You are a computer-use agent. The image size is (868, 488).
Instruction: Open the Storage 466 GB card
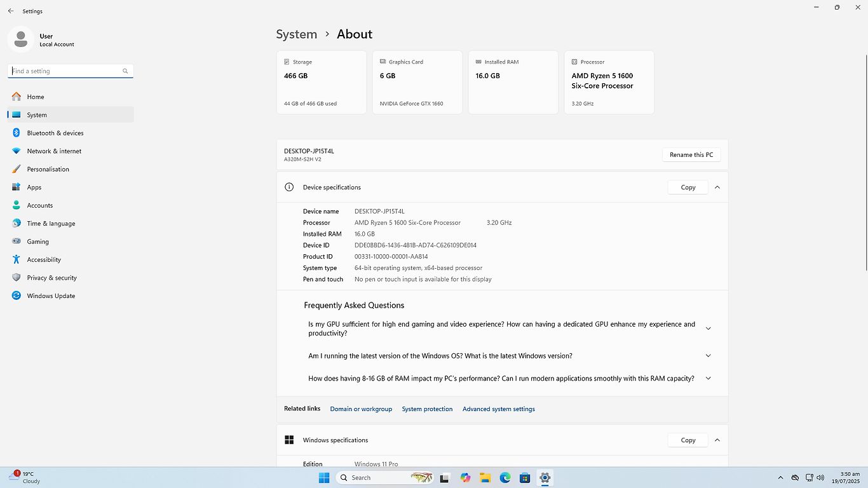(322, 83)
